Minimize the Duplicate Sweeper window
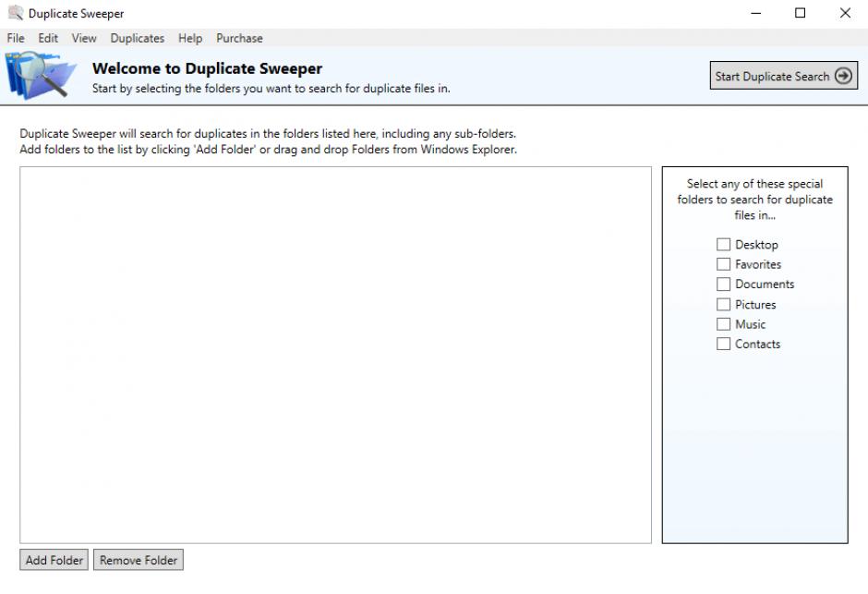Screen dimensions: 868x594 (755, 13)
